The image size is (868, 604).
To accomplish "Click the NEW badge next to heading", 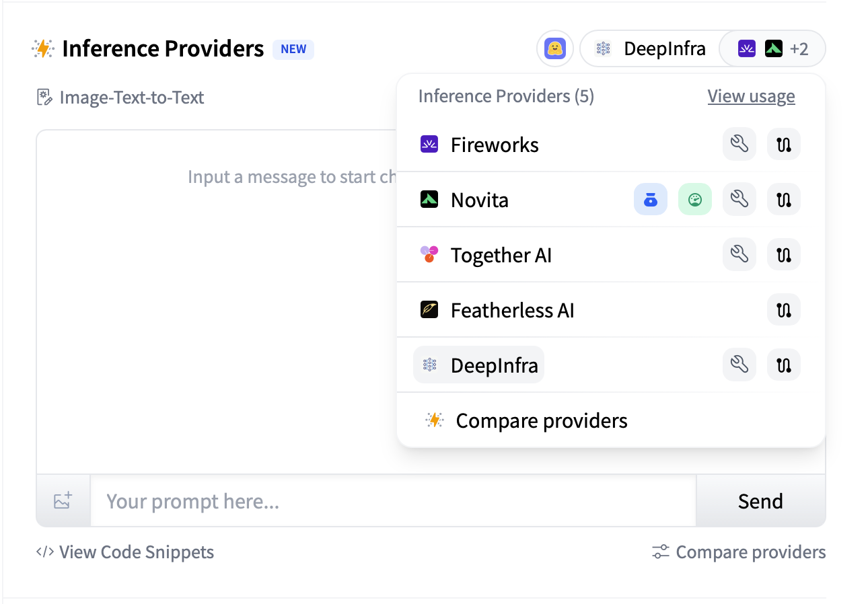I will tap(293, 49).
